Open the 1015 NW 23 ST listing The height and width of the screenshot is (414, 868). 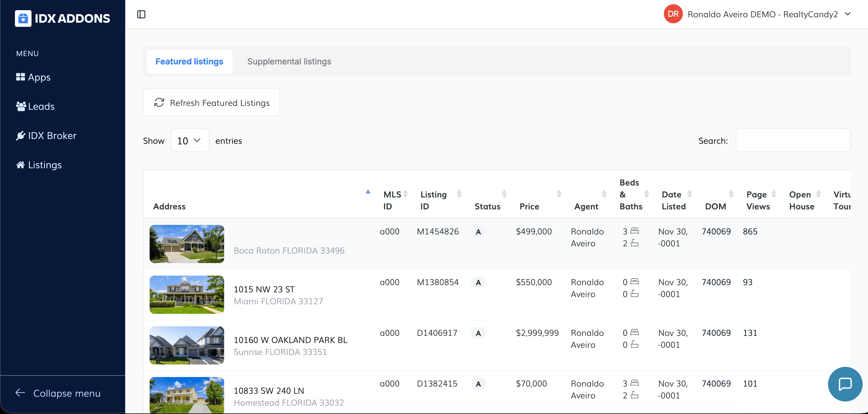[x=264, y=289]
